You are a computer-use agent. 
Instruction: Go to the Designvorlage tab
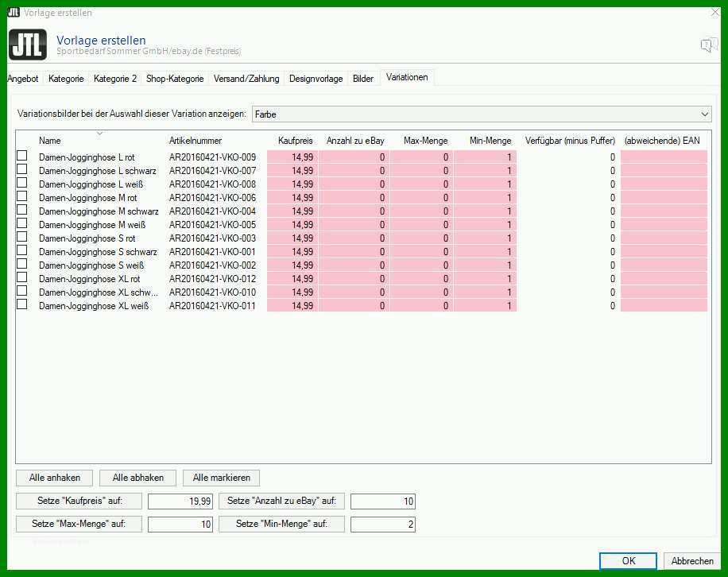click(316, 79)
